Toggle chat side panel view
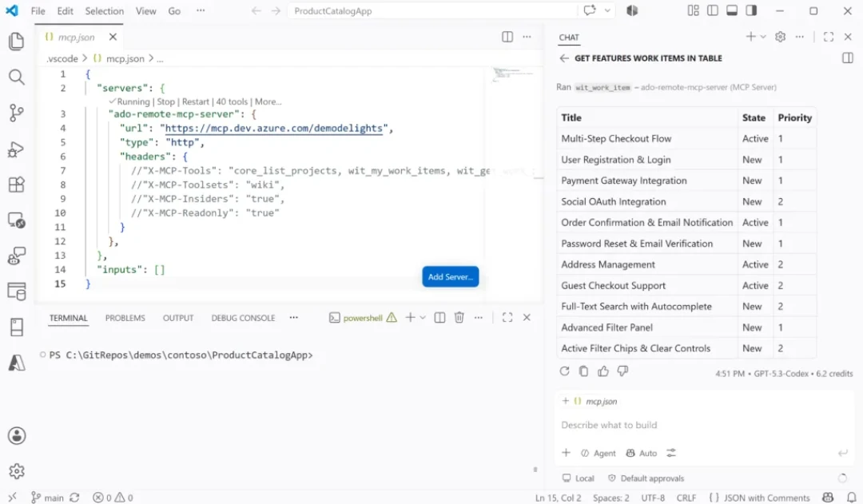This screenshot has height=504, width=863. coord(848,58)
